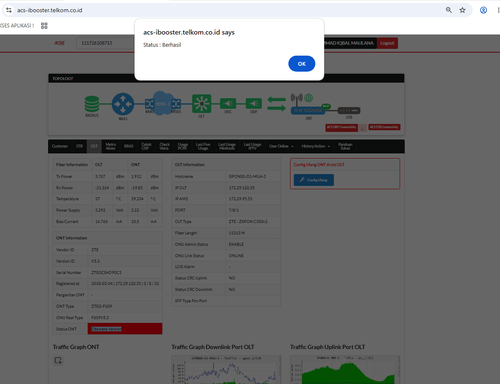Click the red Obsolete Version status cell
The width and height of the screenshot is (500, 384).
click(x=125, y=329)
